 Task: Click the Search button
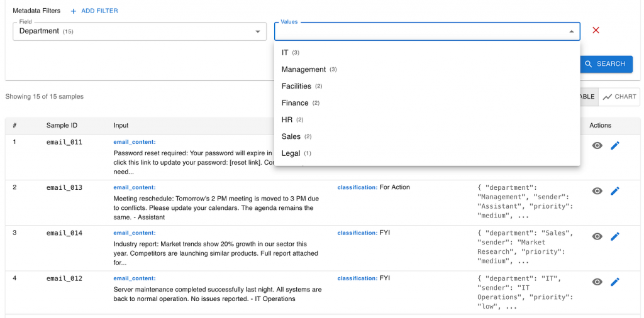point(605,64)
